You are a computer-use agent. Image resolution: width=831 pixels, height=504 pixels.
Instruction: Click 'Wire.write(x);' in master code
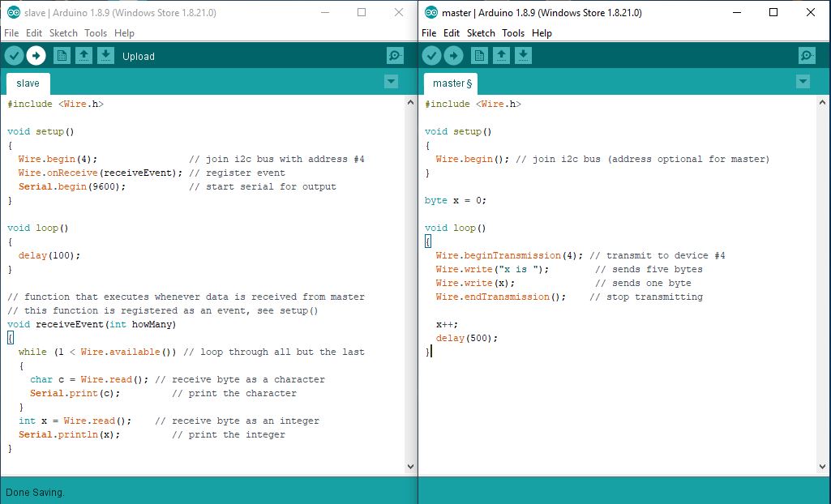click(475, 283)
